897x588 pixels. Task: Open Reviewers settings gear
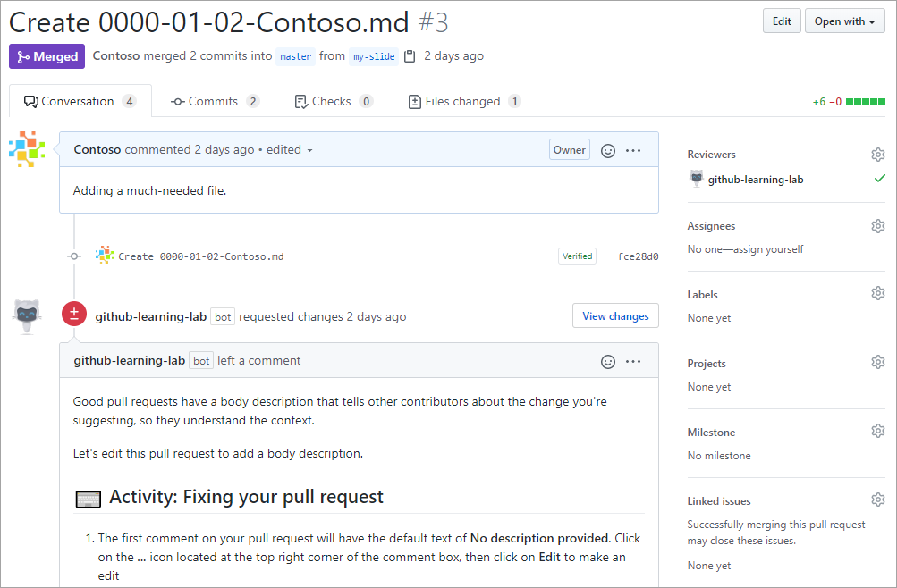[877, 154]
